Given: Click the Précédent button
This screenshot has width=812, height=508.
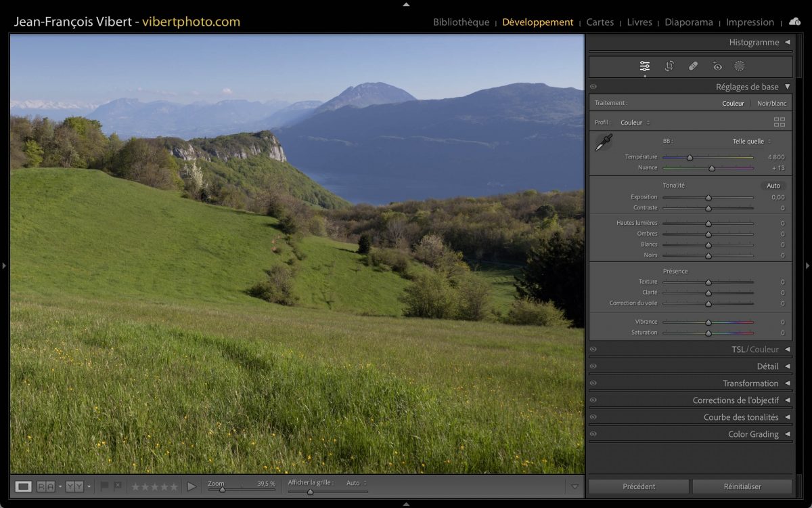Looking at the screenshot, I should 639,486.
